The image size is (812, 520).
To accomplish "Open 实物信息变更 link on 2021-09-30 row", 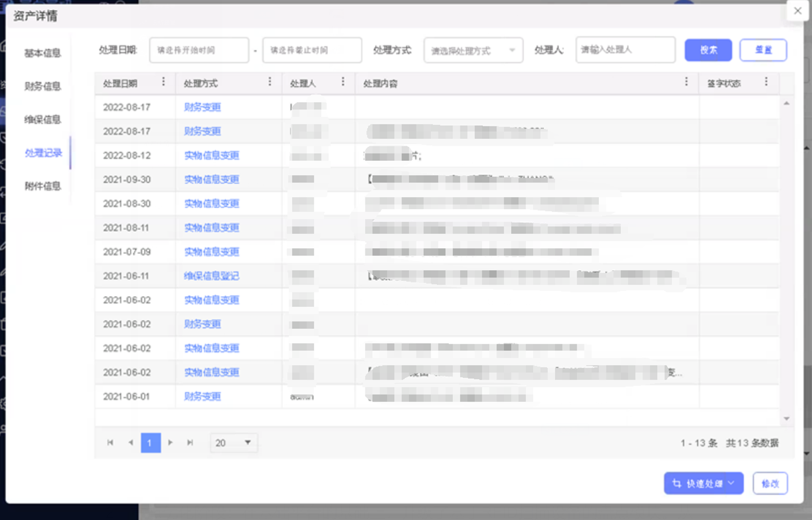I will [x=211, y=179].
